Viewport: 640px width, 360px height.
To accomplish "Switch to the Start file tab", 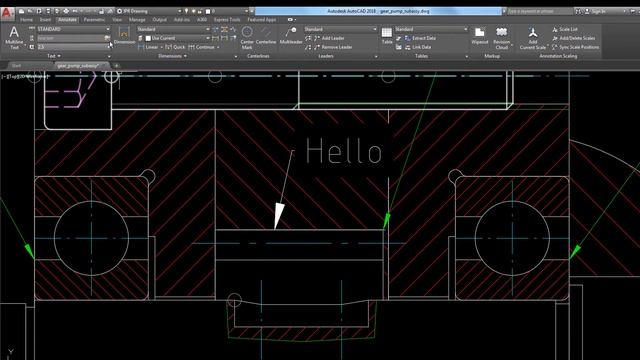I will coord(16,65).
